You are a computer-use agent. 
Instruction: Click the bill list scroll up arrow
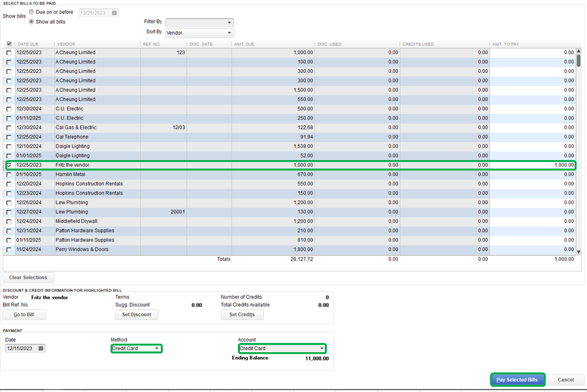579,52
